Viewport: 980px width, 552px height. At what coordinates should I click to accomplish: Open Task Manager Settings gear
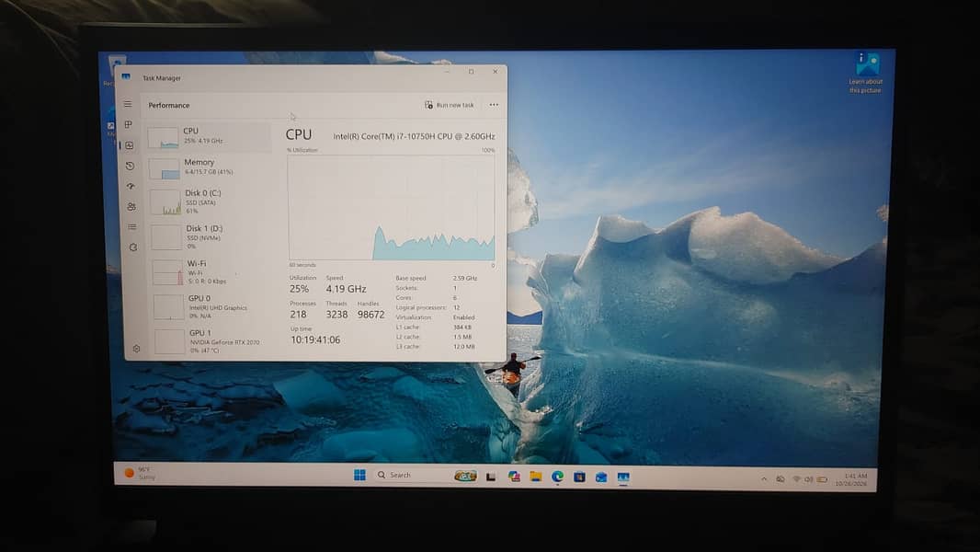(136, 348)
